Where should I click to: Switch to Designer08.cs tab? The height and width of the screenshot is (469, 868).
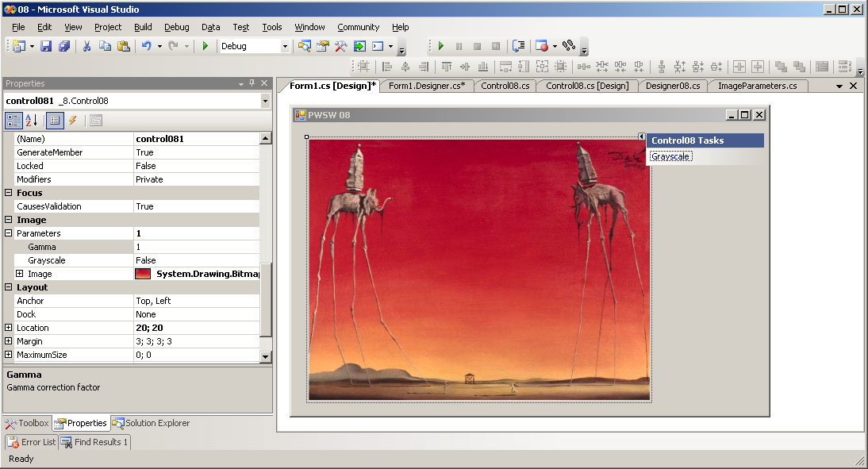point(673,86)
